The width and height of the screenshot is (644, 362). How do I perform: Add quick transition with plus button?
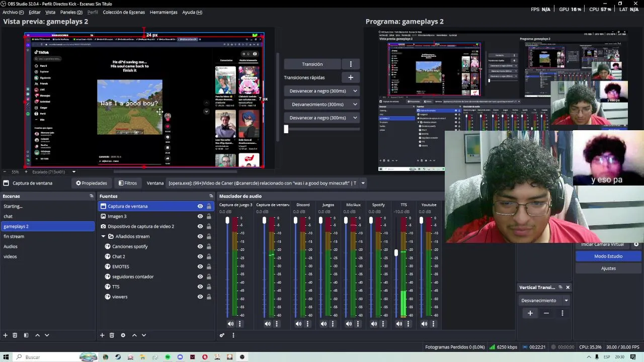click(351, 77)
